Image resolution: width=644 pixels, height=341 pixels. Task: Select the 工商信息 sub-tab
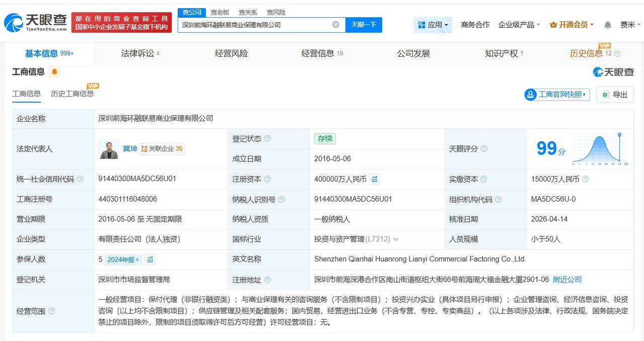pos(27,94)
